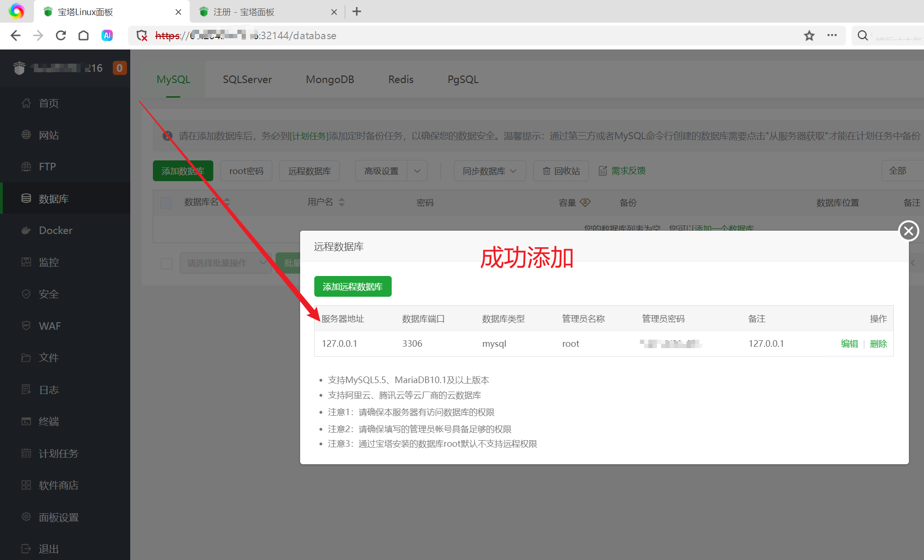Screen dimensions: 924x560
Task: Switch to the MongoDB tab
Action: click(330, 79)
